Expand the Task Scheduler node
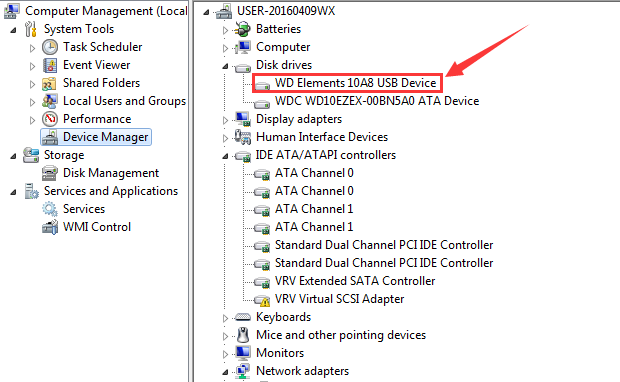Viewport: 620px width, 382px height. [32, 48]
